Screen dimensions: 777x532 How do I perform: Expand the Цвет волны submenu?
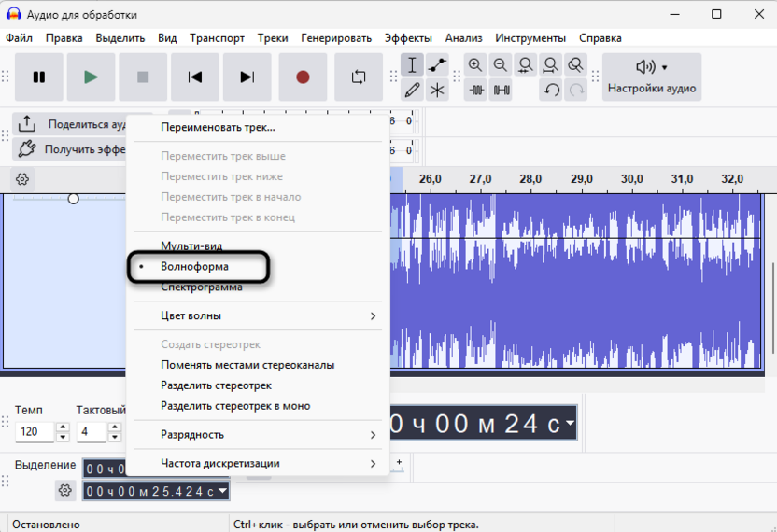click(258, 315)
